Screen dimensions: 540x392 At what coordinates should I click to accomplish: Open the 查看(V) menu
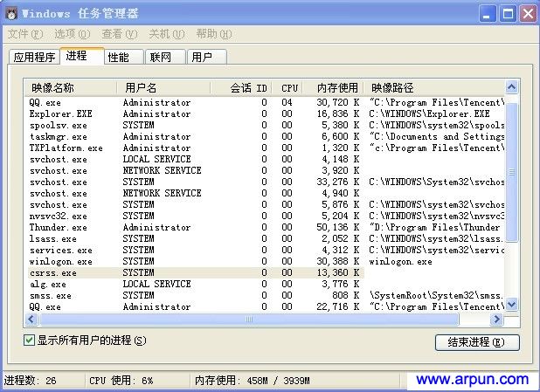[x=120, y=34]
